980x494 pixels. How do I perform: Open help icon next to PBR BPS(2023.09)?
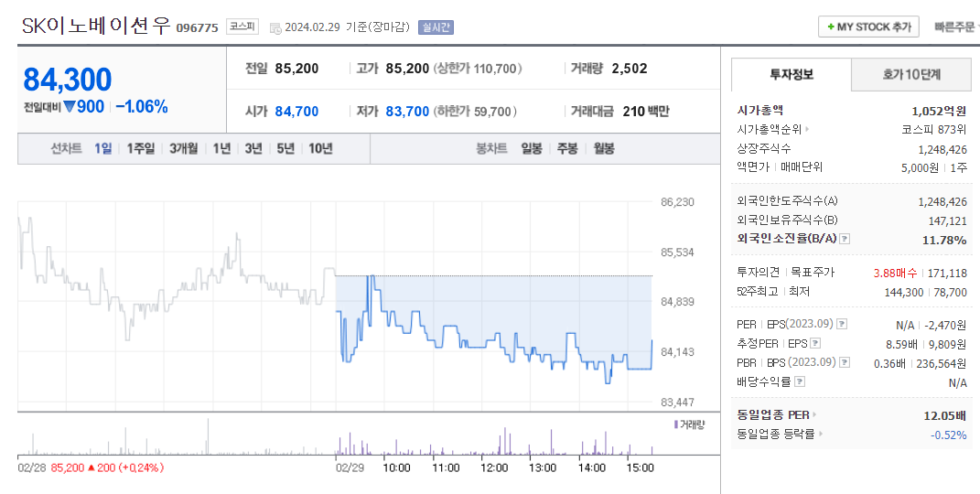tap(845, 362)
